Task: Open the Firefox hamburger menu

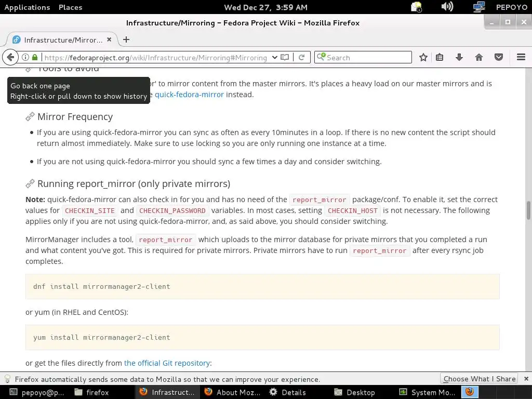Action: [x=521, y=57]
